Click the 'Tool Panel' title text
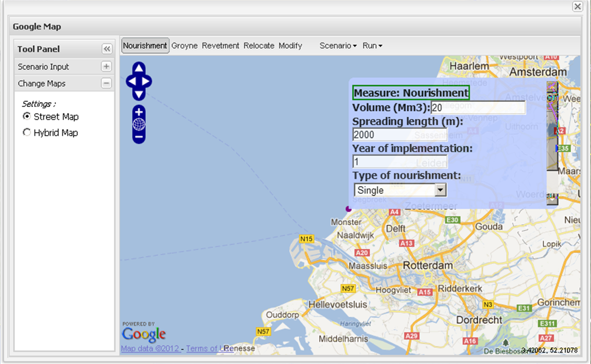 pos(39,49)
